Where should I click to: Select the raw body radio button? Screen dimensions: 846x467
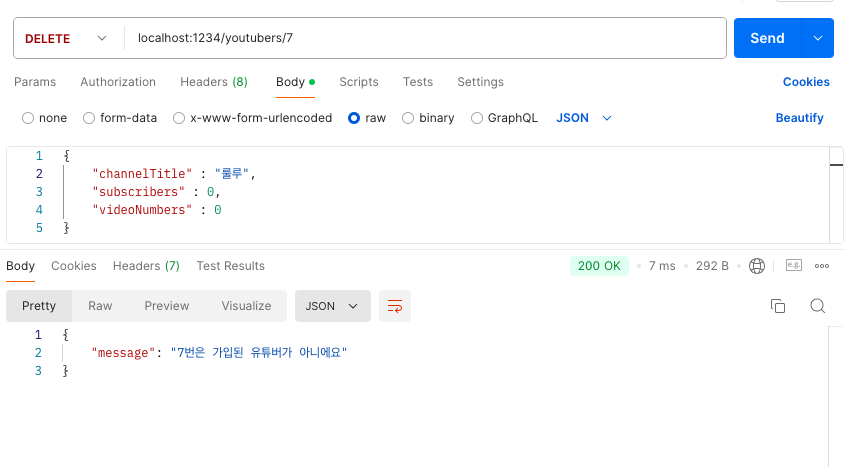[x=354, y=118]
